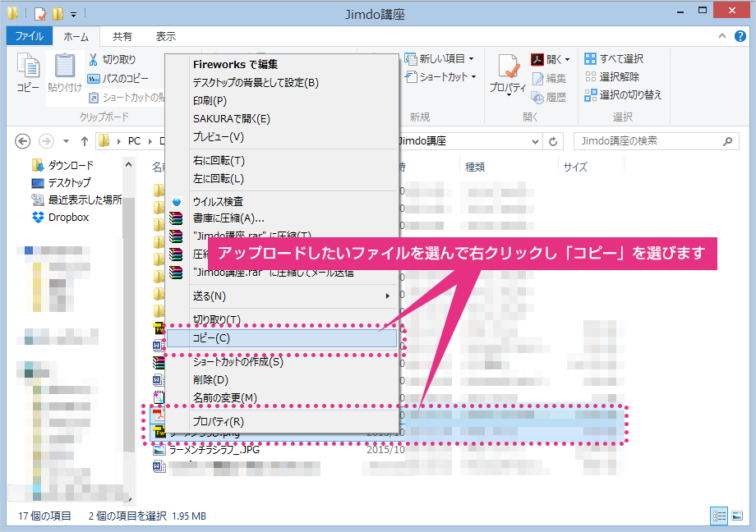Click the PC breadcrumb segment
The height and width of the screenshot is (532, 756).
134,141
